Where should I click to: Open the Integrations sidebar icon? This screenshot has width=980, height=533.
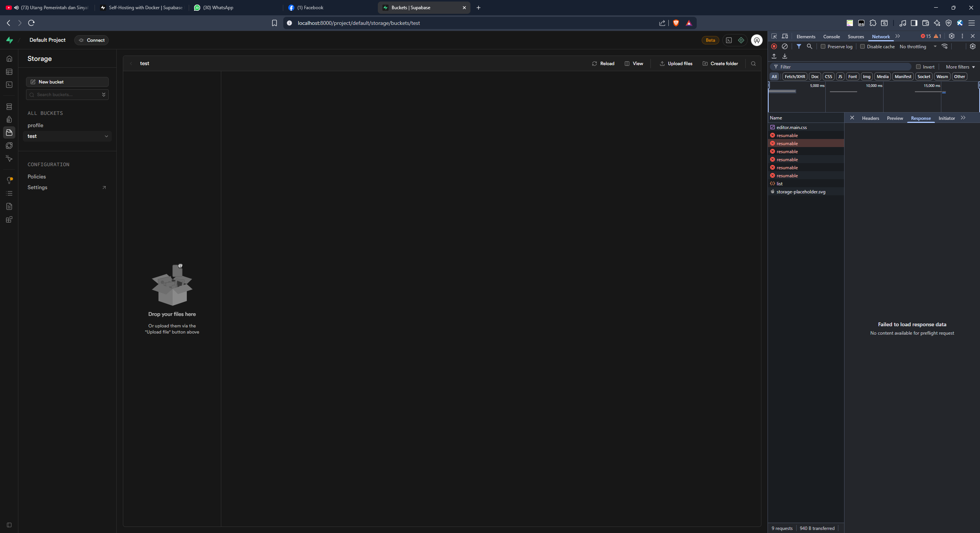pyautogui.click(x=9, y=220)
